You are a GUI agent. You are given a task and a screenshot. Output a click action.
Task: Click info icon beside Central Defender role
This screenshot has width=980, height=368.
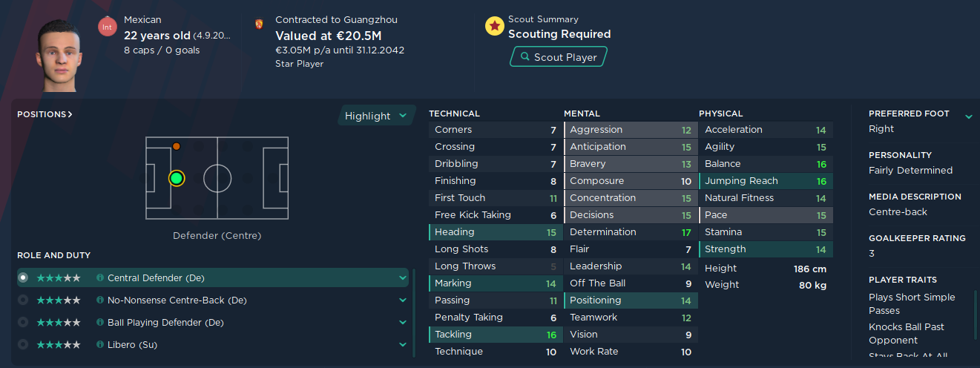[100, 277]
